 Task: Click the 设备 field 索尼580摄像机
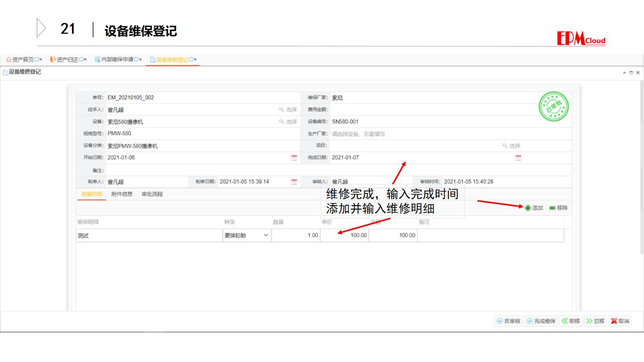point(191,122)
